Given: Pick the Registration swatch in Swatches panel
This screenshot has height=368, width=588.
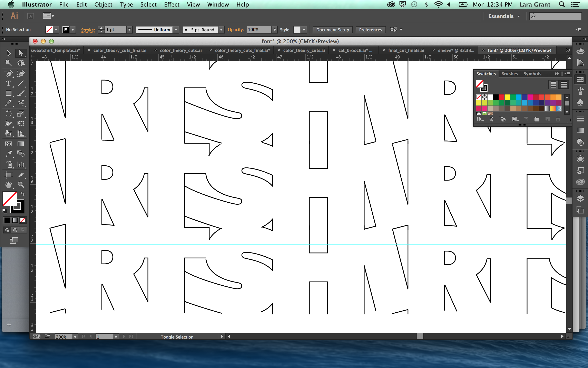Looking at the screenshot, I should coord(484,97).
